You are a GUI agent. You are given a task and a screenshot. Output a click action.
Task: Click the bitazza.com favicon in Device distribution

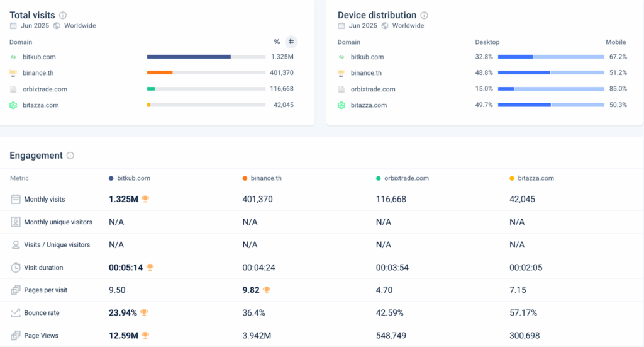[x=341, y=105]
